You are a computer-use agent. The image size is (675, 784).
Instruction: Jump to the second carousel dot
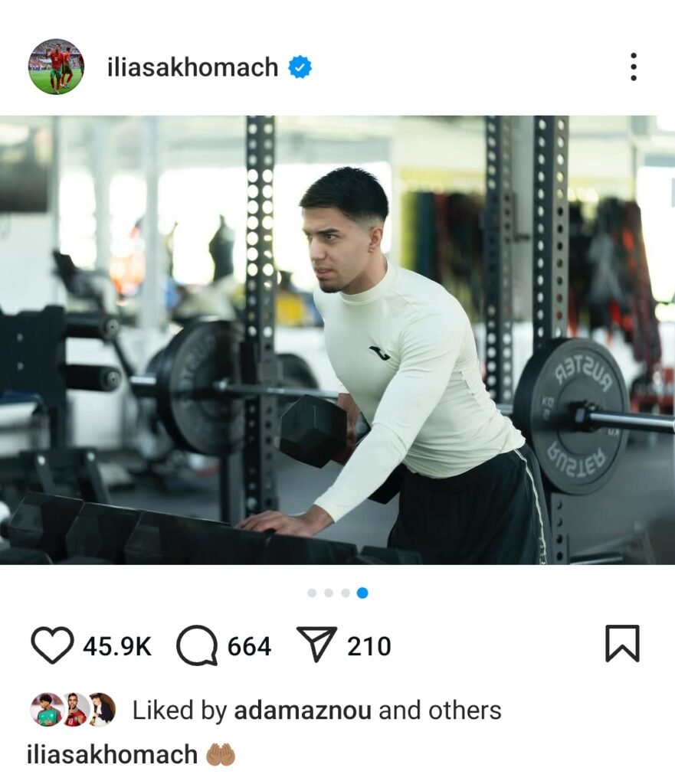coord(329,593)
